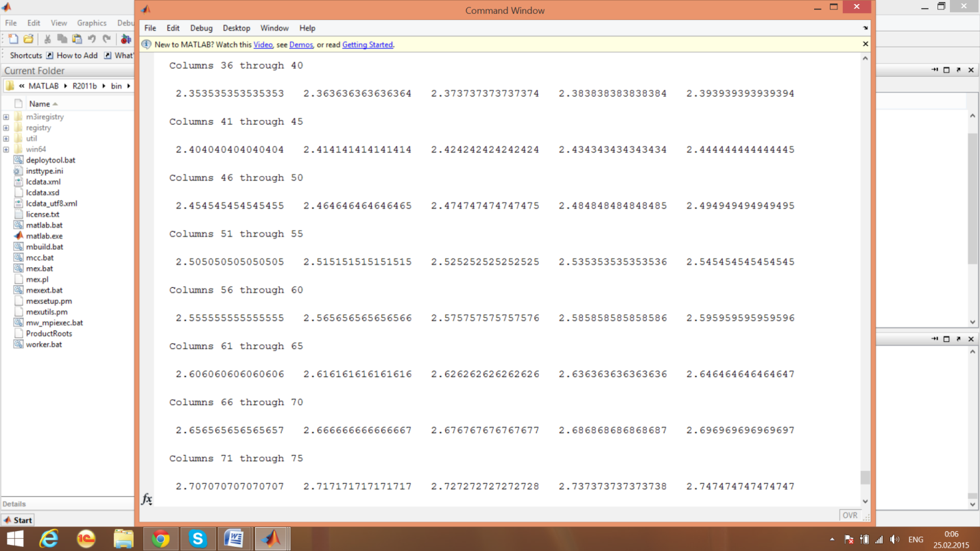Image resolution: width=980 pixels, height=551 pixels.
Task: Close the New to MATLAB info bar
Action: click(865, 44)
